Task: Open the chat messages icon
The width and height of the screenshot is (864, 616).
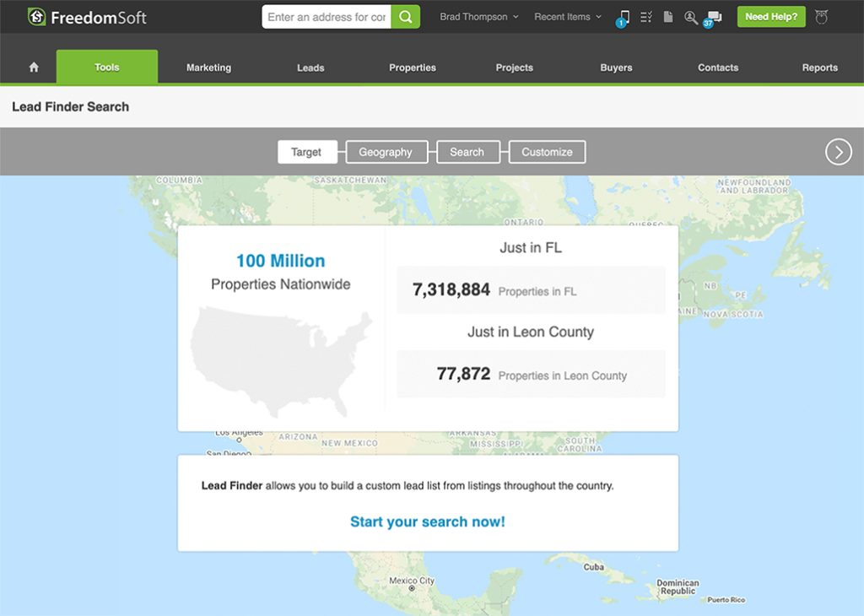Action: (714, 17)
